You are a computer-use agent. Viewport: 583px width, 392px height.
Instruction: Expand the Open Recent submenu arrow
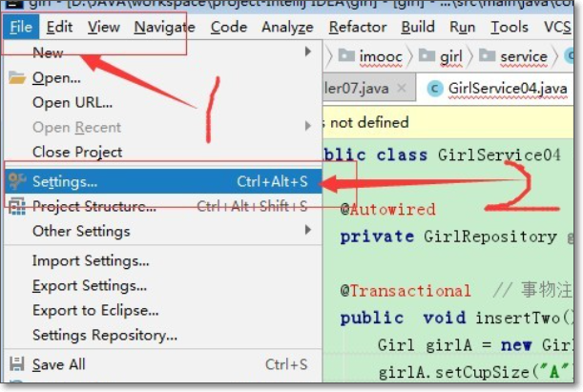coord(308,127)
